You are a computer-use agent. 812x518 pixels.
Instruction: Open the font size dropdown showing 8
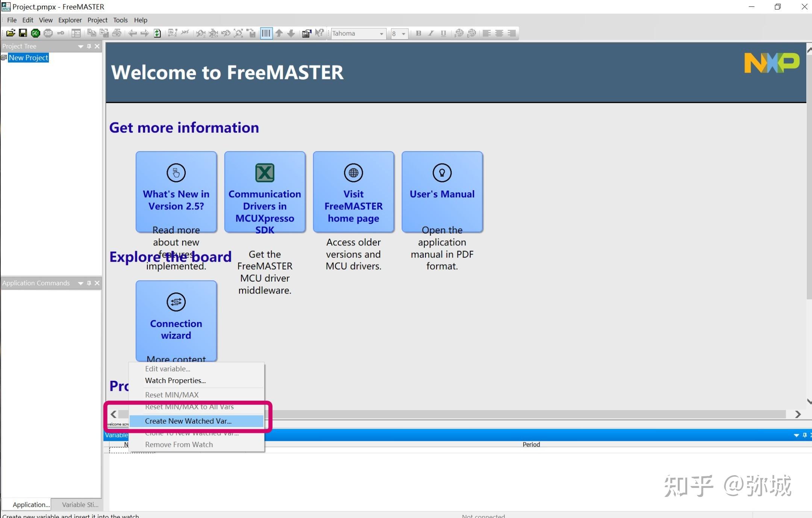pos(404,33)
